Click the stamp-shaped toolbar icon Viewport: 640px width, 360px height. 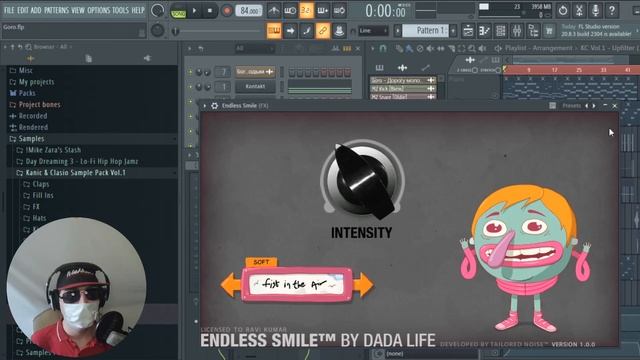pyautogui.click(x=339, y=31)
